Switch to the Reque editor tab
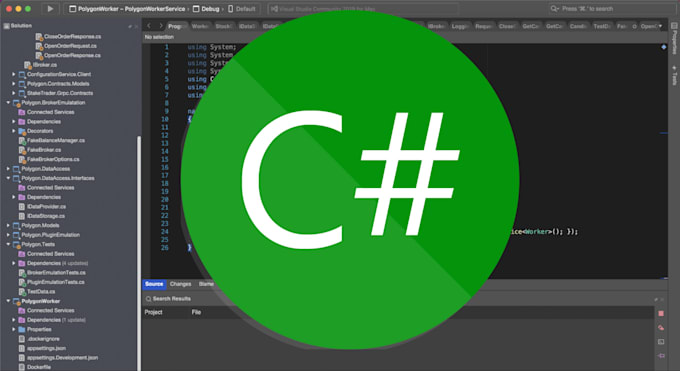The width and height of the screenshot is (680, 371). 483,26
